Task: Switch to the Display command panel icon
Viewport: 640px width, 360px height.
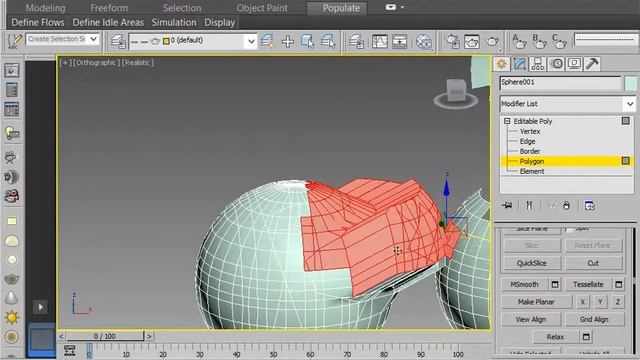Action: click(x=574, y=64)
